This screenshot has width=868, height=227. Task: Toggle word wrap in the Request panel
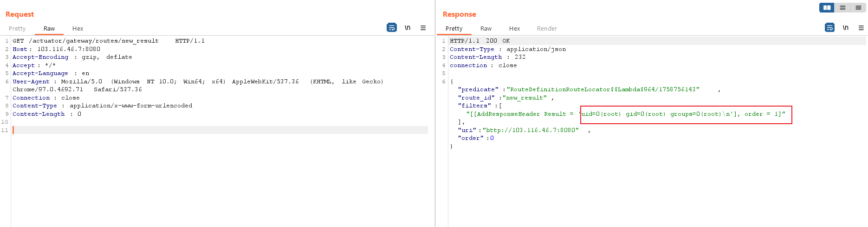(x=391, y=28)
